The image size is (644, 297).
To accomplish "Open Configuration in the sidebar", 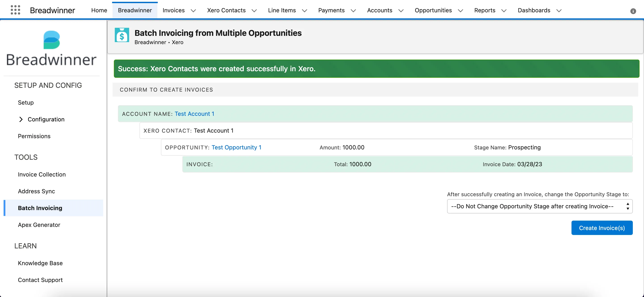I will point(46,119).
